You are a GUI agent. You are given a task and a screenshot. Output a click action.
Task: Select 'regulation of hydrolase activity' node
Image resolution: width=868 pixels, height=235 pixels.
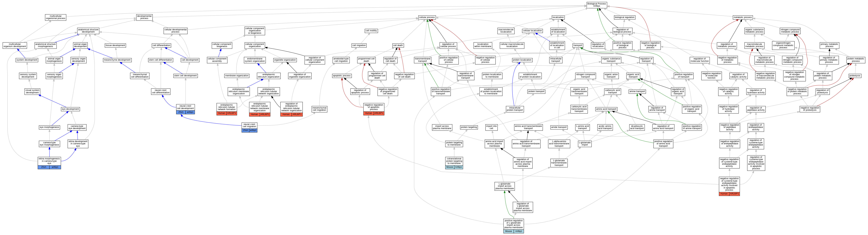756,91
